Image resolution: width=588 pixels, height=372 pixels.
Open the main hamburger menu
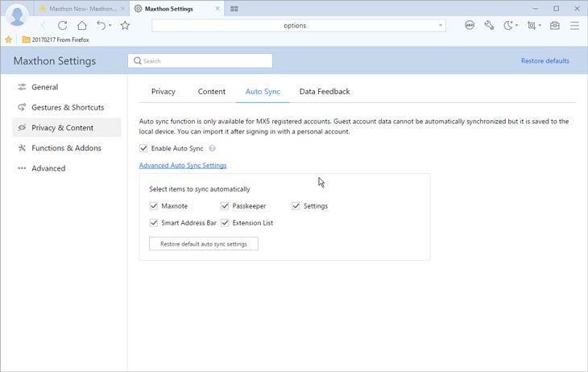point(574,25)
